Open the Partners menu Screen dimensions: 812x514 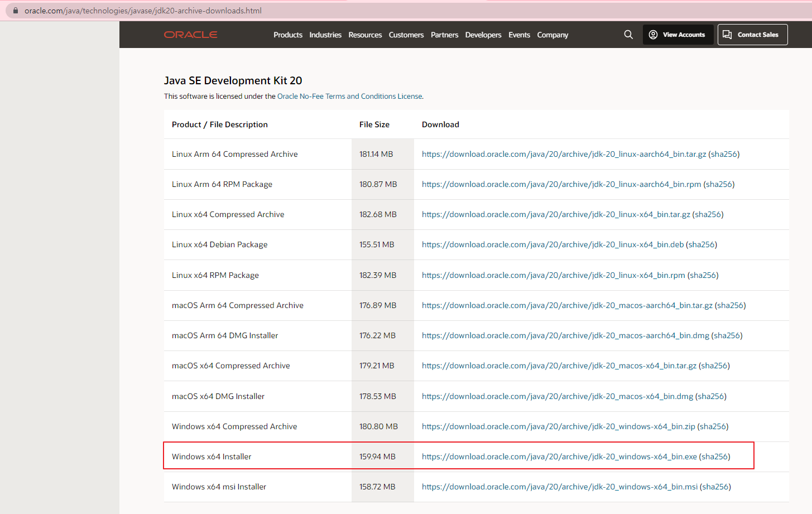(x=444, y=35)
